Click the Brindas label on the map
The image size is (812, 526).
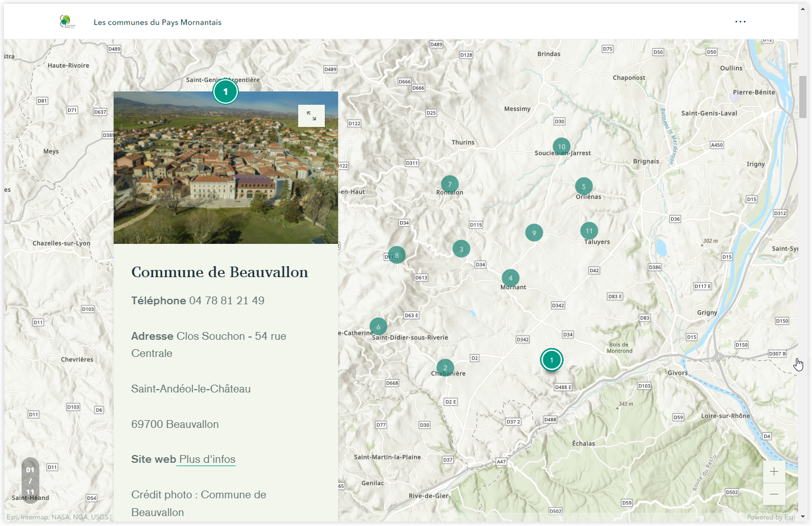[549, 54]
